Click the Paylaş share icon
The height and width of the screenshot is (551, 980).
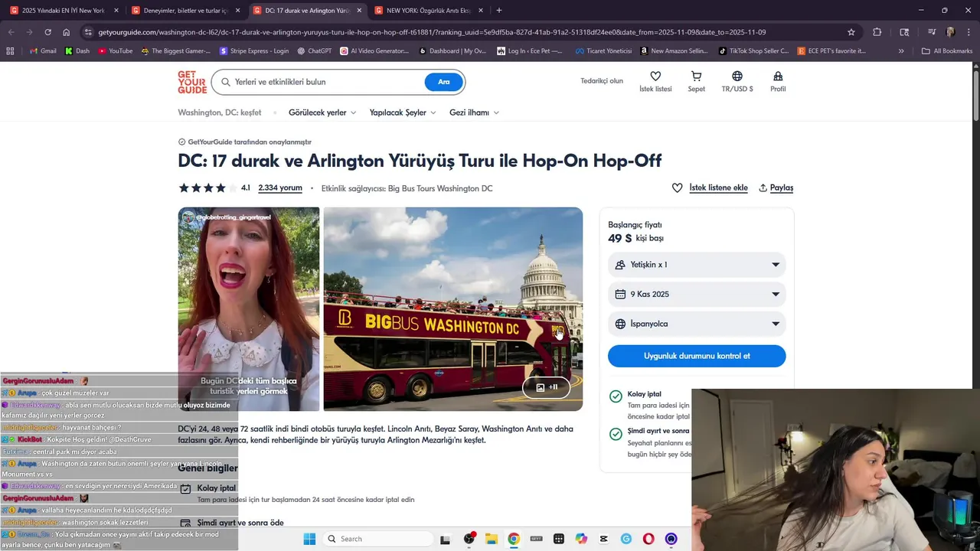(763, 187)
